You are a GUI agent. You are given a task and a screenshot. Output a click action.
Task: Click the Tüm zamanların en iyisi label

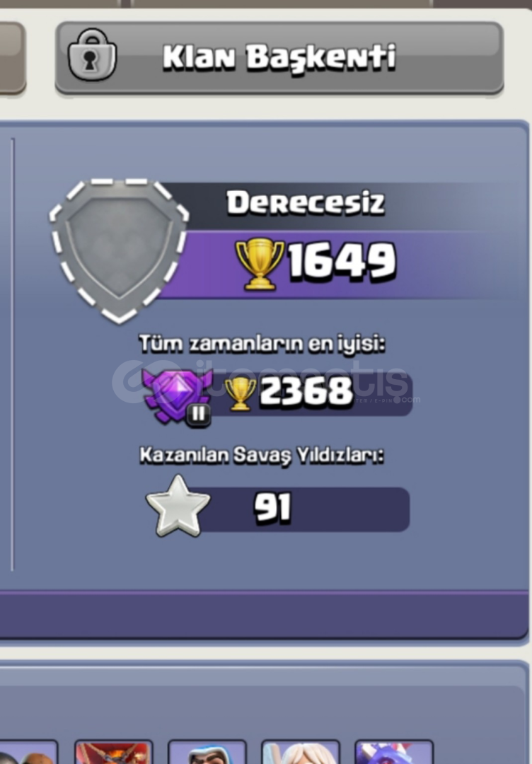262,344
